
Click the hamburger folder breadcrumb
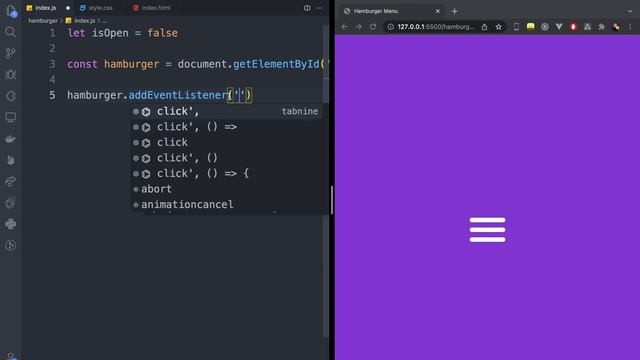click(43, 20)
